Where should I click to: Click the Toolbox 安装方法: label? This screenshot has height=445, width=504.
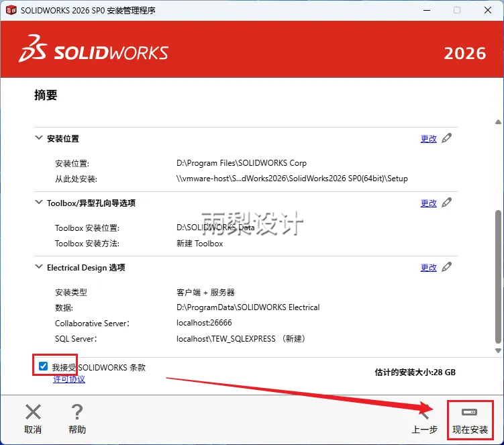click(87, 244)
